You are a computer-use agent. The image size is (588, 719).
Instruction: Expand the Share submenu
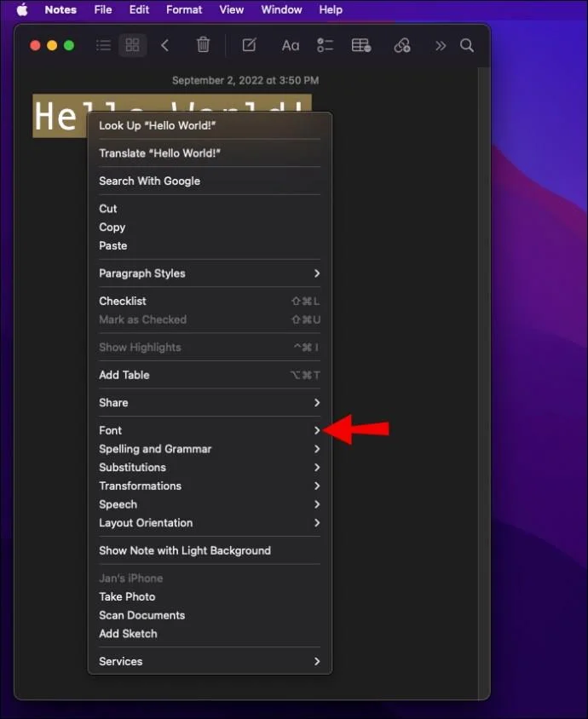click(210, 403)
